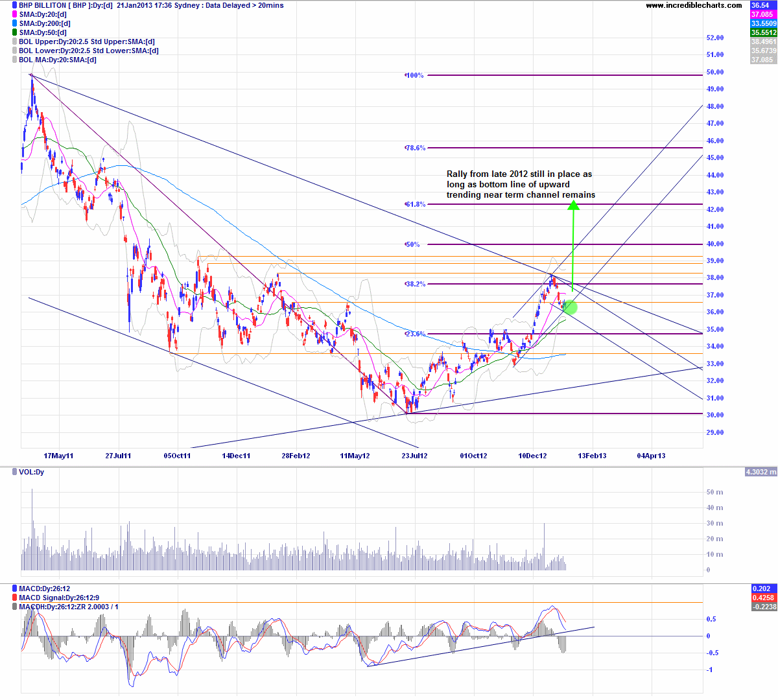This screenshot has width=778, height=700.
Task: Open the www.incrediblecharts.com link
Action: (x=694, y=5)
